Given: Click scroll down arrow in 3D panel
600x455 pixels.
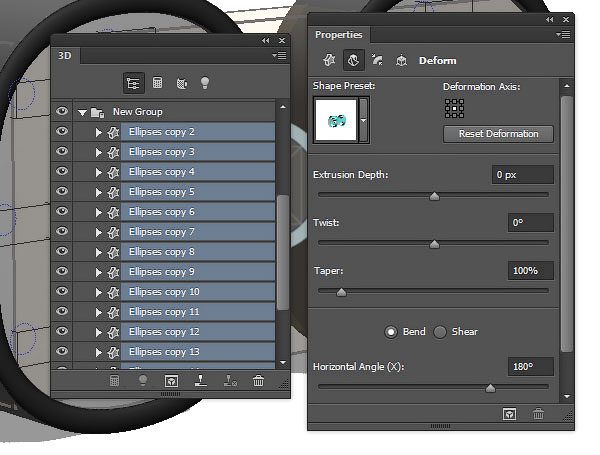Looking at the screenshot, I should click(x=283, y=362).
